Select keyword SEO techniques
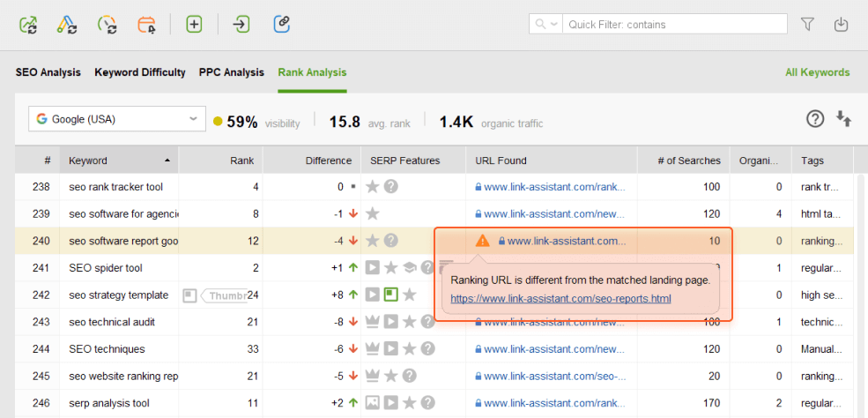 click(107, 349)
